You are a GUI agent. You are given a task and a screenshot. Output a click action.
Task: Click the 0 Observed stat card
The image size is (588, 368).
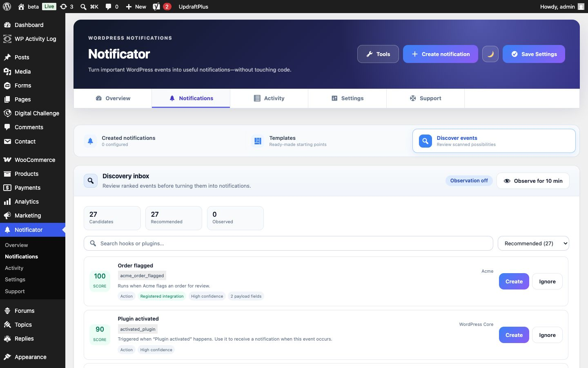[x=235, y=218]
